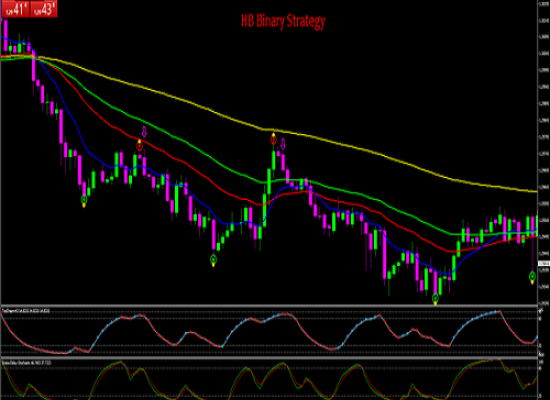The width and height of the screenshot is (550, 400).
Task: Click the current price marker on the price scale
Action: pyautogui.click(x=544, y=264)
